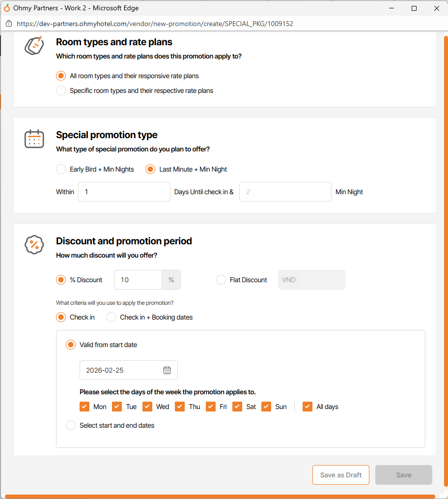The width and height of the screenshot is (448, 499).
Task: Click the calendar icon in date field
Action: [167, 370]
